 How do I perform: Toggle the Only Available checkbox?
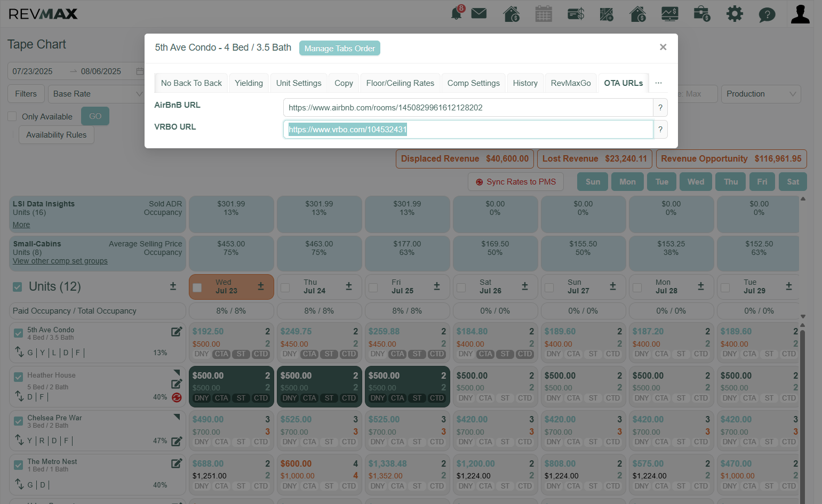coord(12,116)
